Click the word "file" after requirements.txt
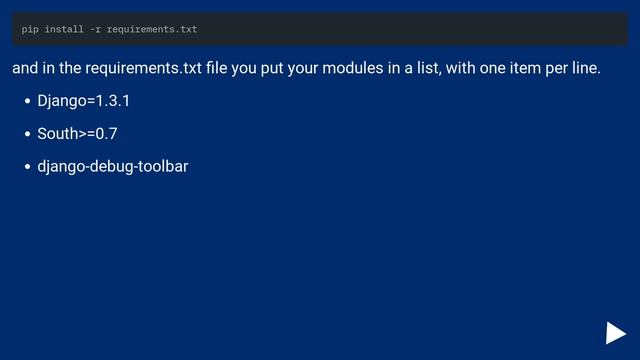Screen dimensions: 640x360 [216, 68]
